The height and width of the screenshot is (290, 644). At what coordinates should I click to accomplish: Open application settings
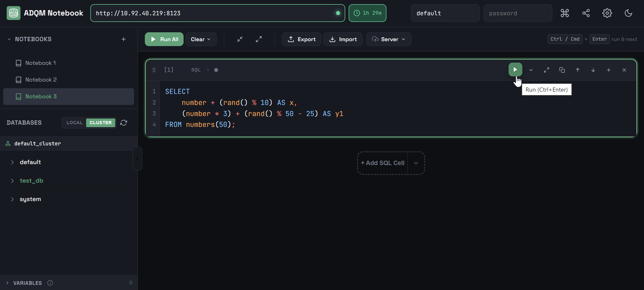pyautogui.click(x=607, y=13)
